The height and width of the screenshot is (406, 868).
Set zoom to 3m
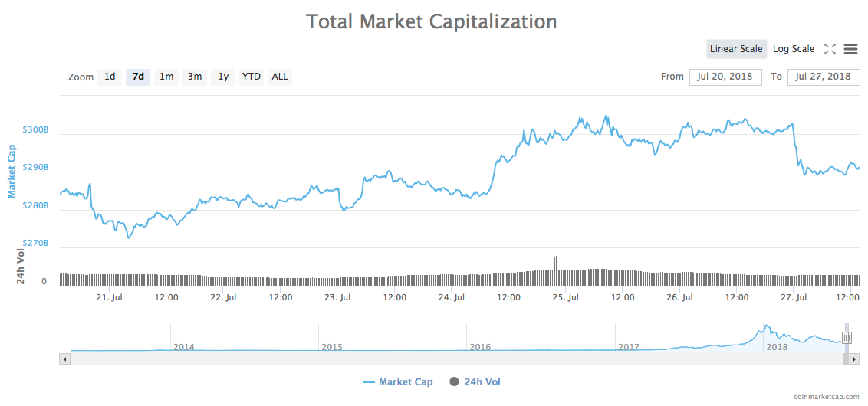[x=195, y=77]
